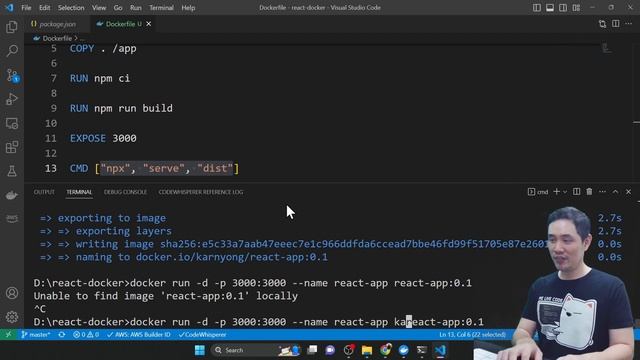Open the Edit menu

(44, 8)
